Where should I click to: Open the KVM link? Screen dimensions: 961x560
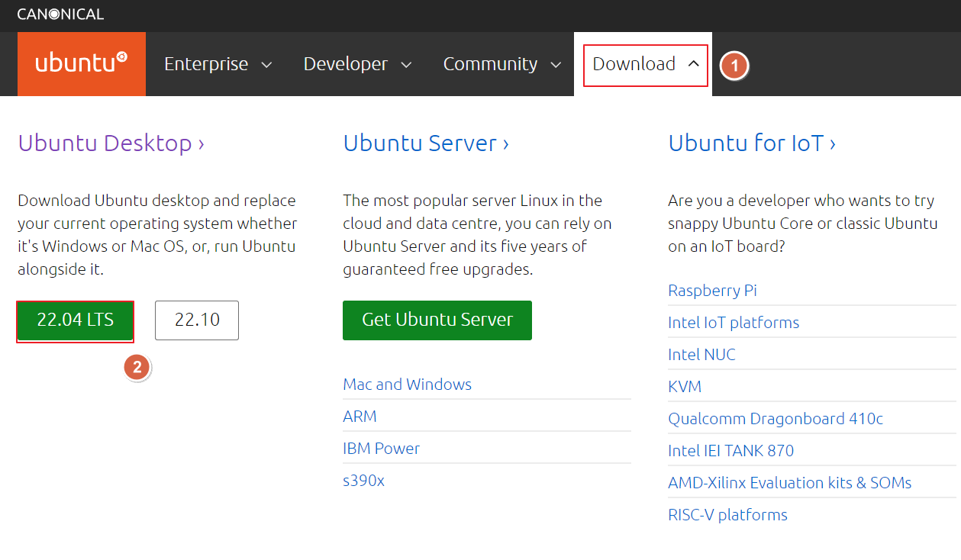pyautogui.click(x=685, y=387)
